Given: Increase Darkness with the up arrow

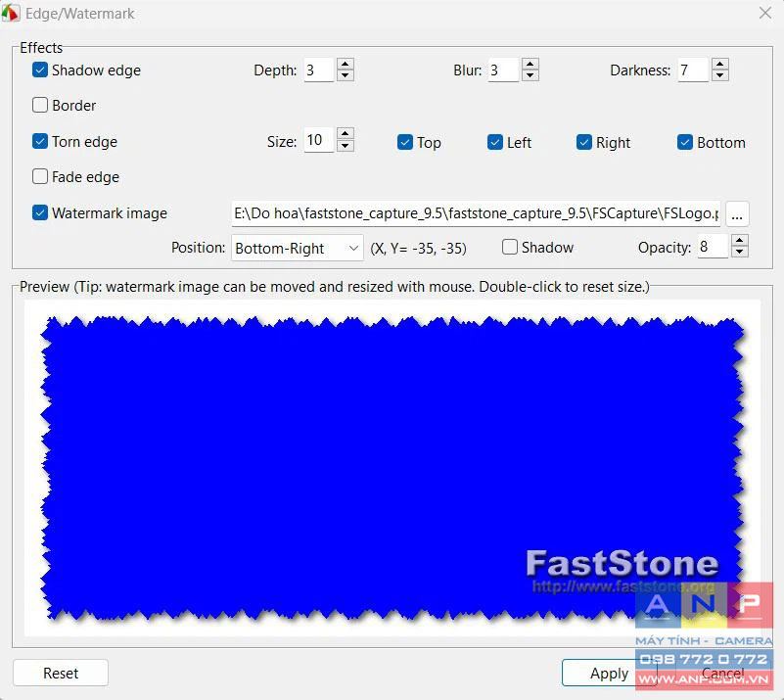Looking at the screenshot, I should click(x=720, y=64).
